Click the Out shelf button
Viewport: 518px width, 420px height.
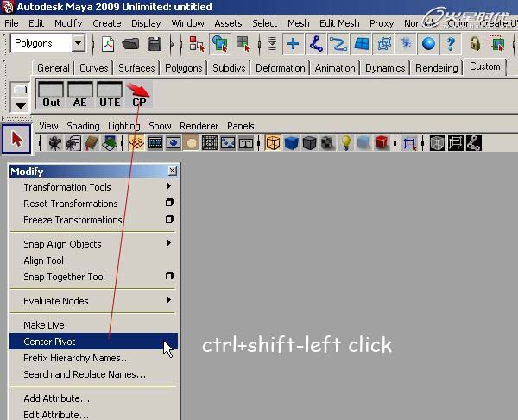(51, 95)
